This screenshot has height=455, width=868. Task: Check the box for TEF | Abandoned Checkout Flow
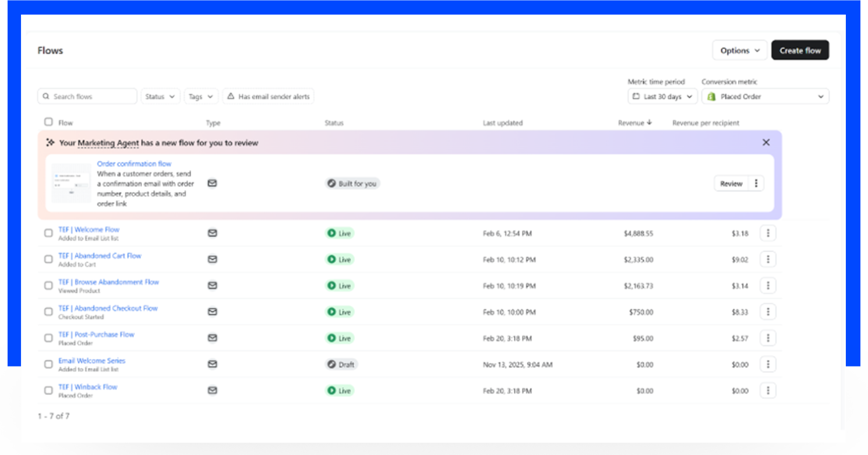click(x=48, y=312)
